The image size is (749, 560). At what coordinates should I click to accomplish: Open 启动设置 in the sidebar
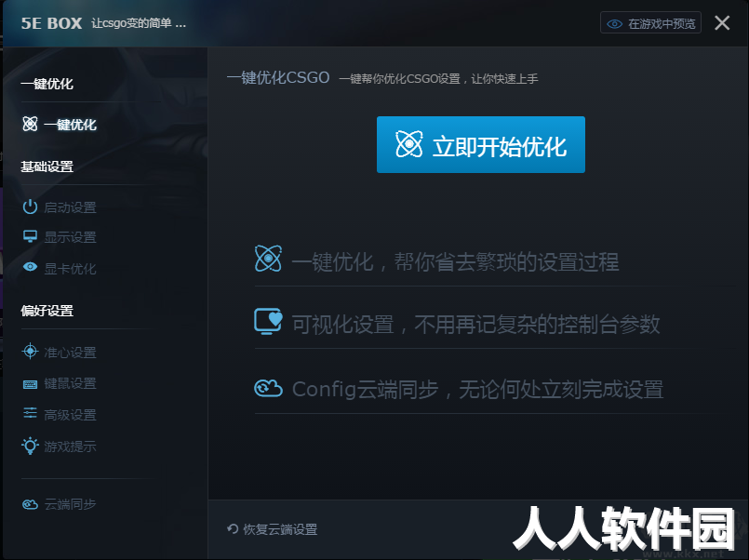pyautogui.click(x=60, y=207)
